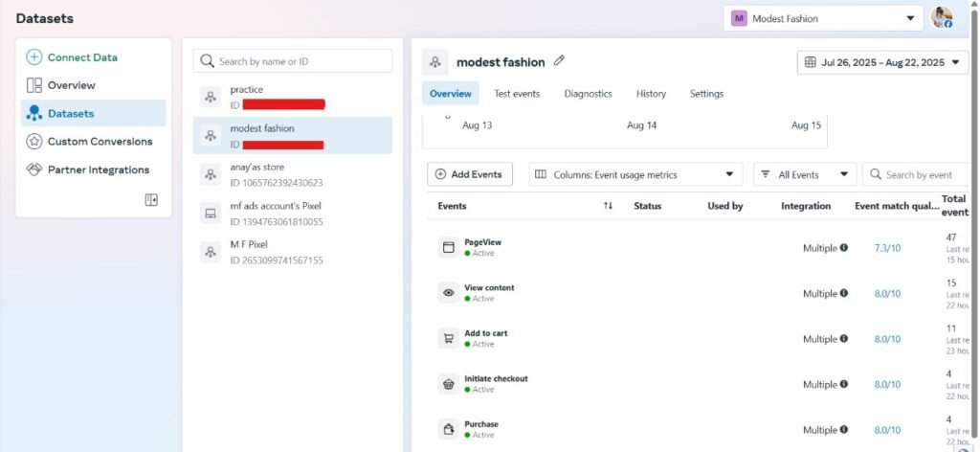
Task: Open the 7.3/10 match quality score link
Action: [887, 248]
